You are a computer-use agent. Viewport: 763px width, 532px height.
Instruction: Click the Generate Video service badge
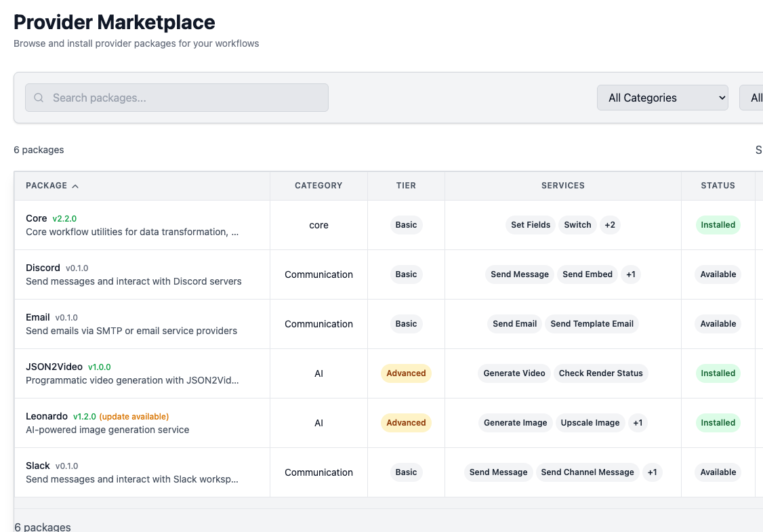point(514,373)
